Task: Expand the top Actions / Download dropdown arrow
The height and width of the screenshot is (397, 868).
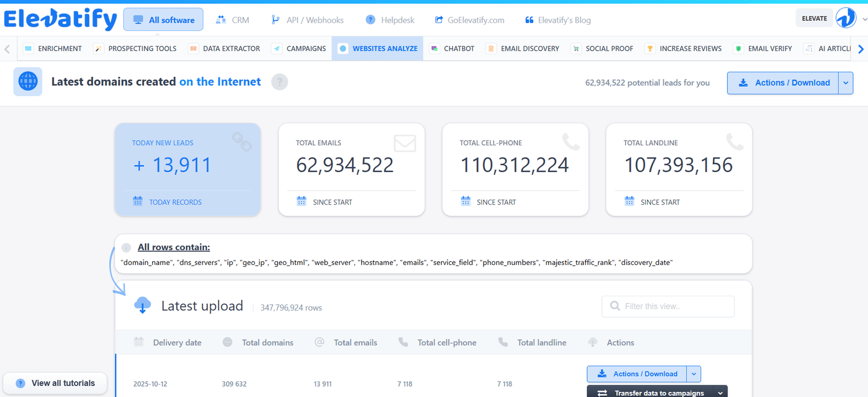Action: [845, 83]
